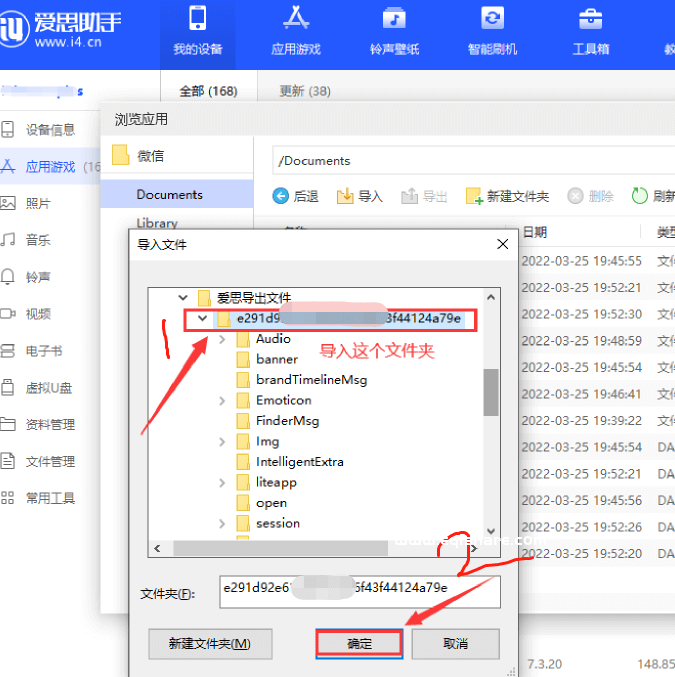Image resolution: width=675 pixels, height=677 pixels.
Task: Expand the Emoticon folder node
Action: point(222,401)
